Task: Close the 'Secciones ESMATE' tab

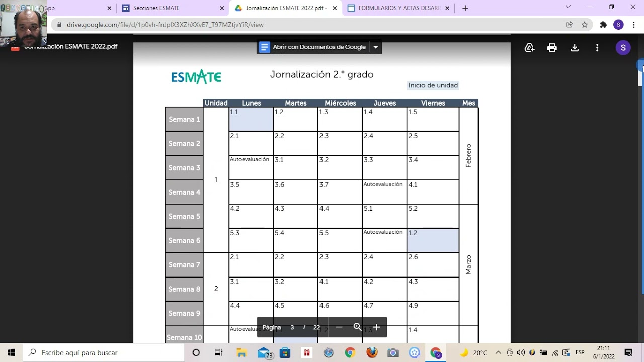Action: tap(222, 8)
